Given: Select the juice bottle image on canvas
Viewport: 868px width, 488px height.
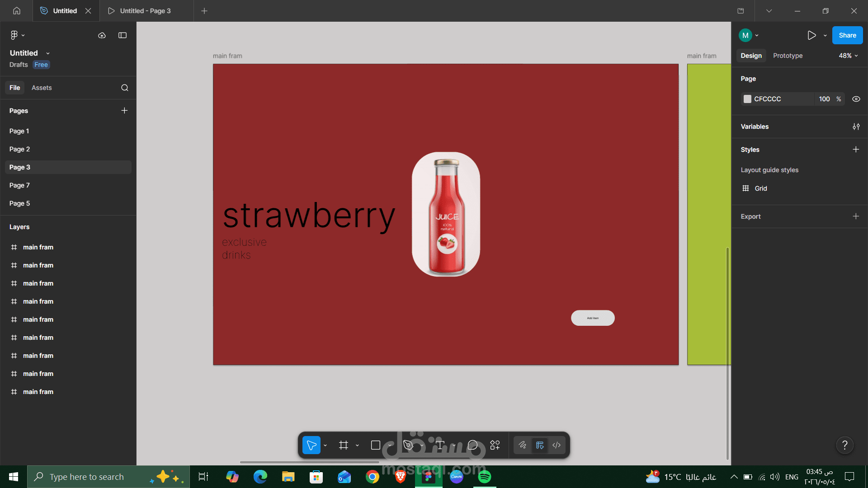Looking at the screenshot, I should tap(446, 214).
